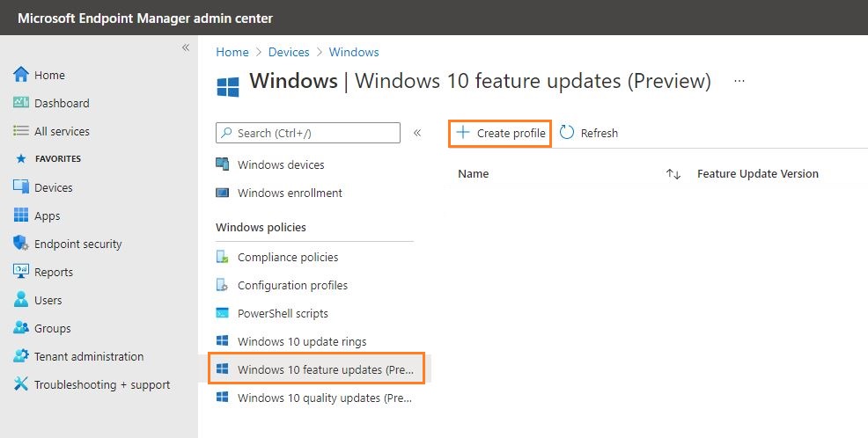Sort by Name column arrows
The image size is (868, 438).
pyautogui.click(x=673, y=174)
